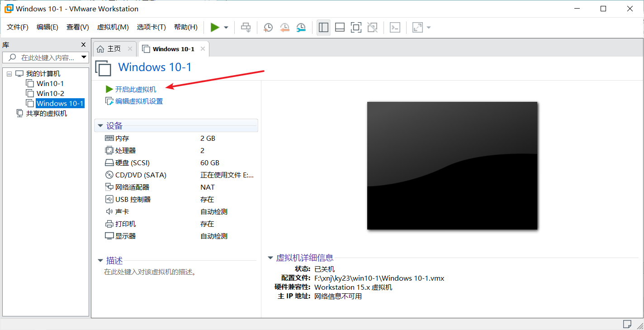Collapse the 描述 section
The image size is (644, 330).
point(100,261)
